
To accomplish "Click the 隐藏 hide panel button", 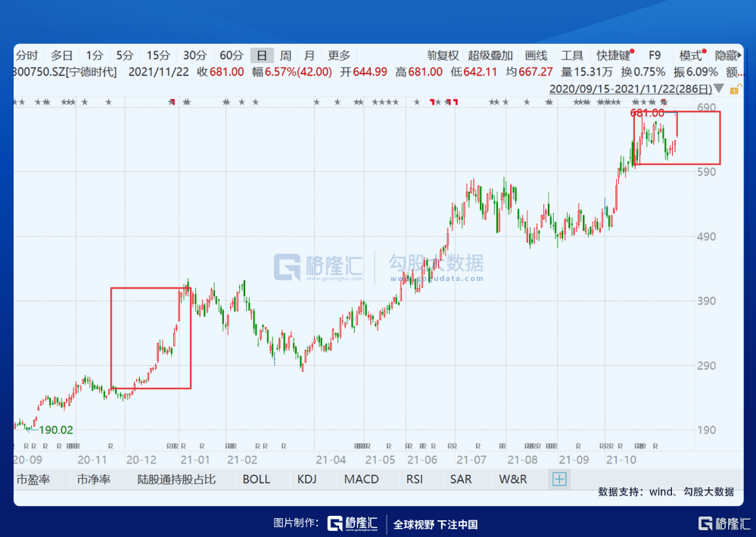I will pos(728,55).
